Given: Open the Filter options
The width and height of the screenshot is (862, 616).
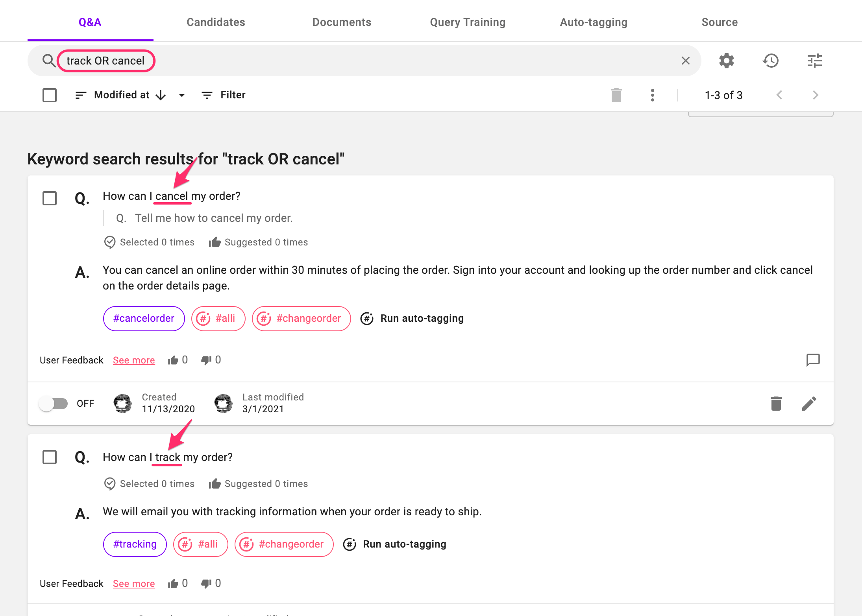Looking at the screenshot, I should point(223,95).
